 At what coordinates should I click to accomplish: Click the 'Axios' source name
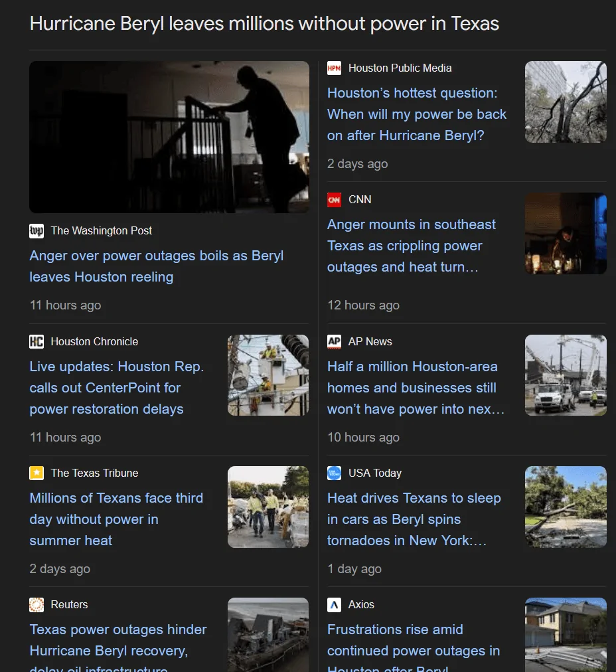[361, 605]
